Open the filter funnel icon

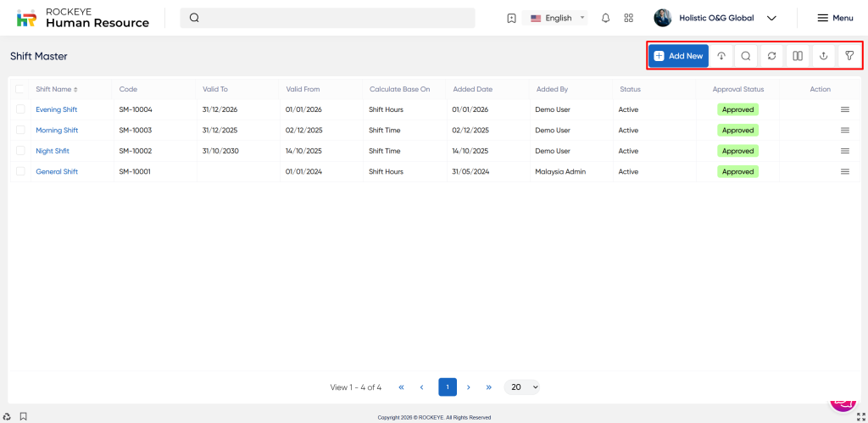point(849,56)
